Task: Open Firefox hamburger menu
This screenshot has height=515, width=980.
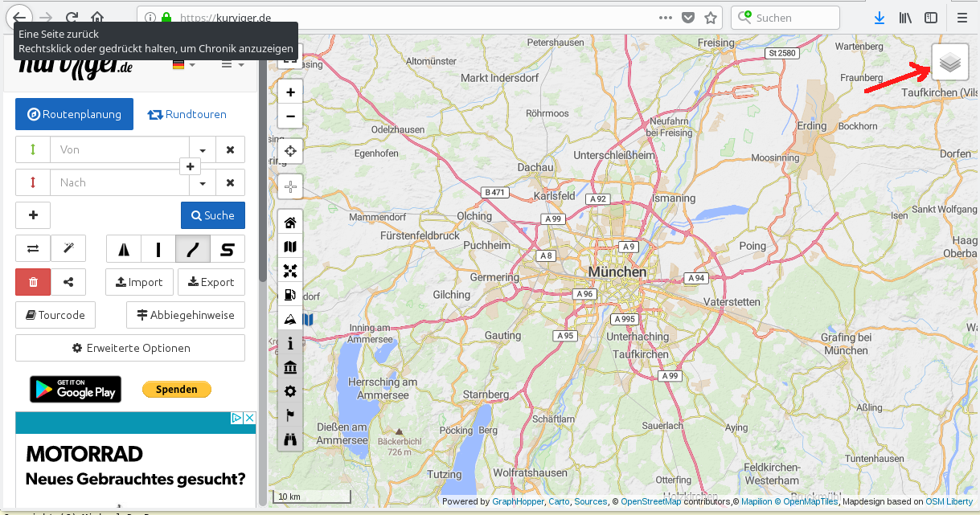Action: pyautogui.click(x=962, y=17)
